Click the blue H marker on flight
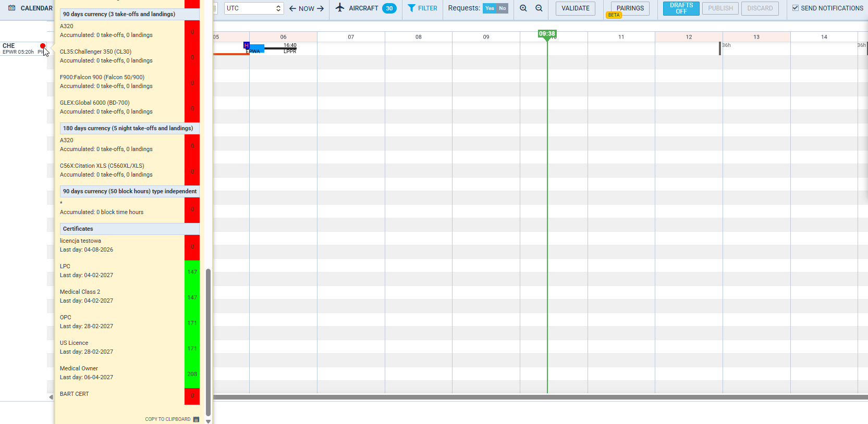 pyautogui.click(x=247, y=45)
